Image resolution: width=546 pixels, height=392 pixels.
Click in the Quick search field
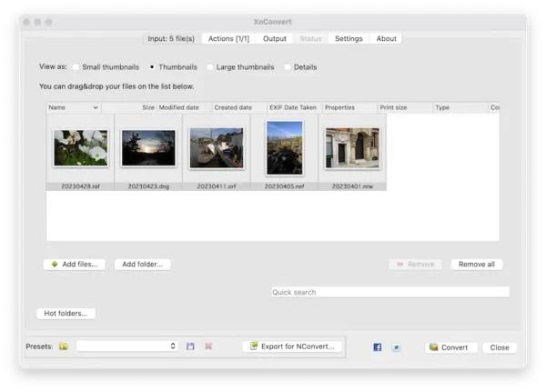tap(390, 292)
